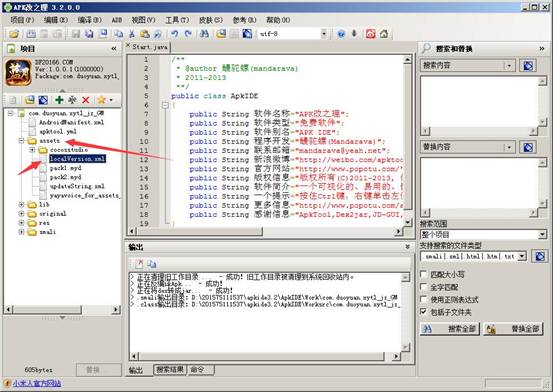Image resolution: width=553 pixels, height=392 pixels.
Task: Select pack1.myd file in tree
Action: pyautogui.click(x=66, y=168)
